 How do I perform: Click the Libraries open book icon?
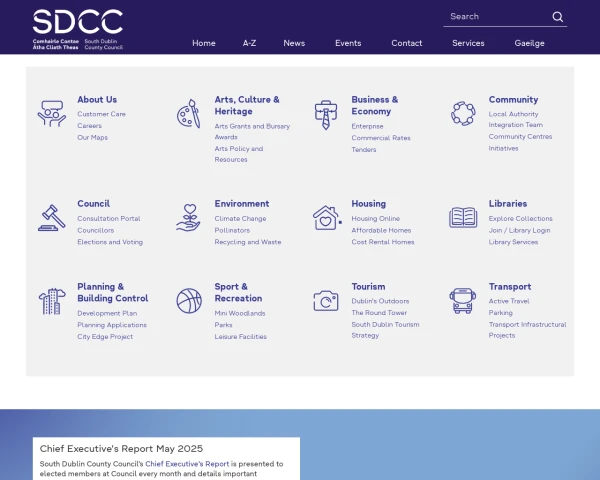pos(463,217)
